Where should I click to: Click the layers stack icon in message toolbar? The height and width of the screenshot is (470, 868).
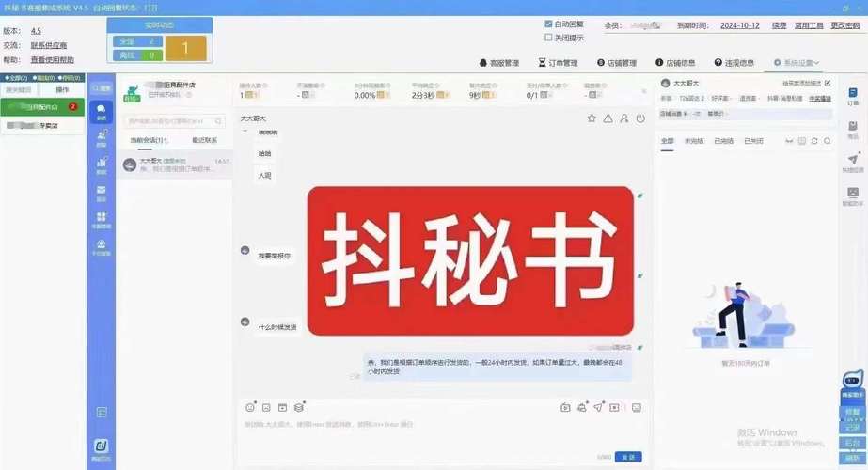click(299, 407)
